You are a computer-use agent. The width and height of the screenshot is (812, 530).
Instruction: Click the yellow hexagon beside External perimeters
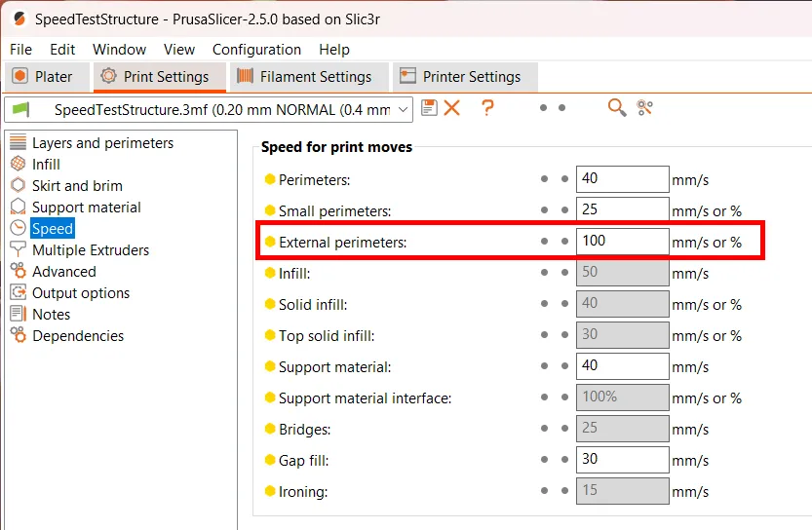click(270, 242)
